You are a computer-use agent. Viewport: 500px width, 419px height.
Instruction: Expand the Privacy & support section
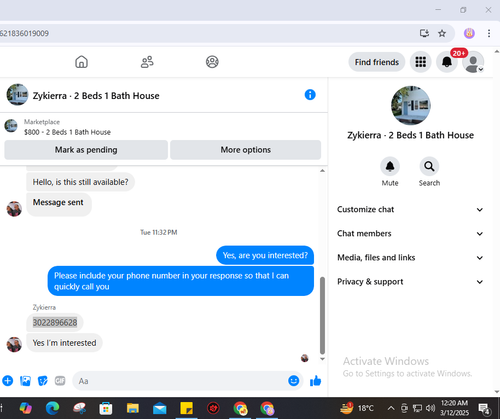click(x=410, y=282)
